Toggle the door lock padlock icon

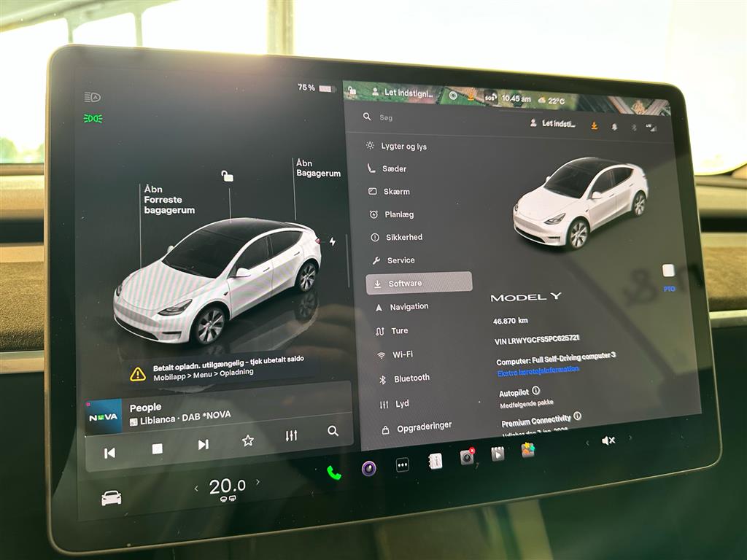228,176
